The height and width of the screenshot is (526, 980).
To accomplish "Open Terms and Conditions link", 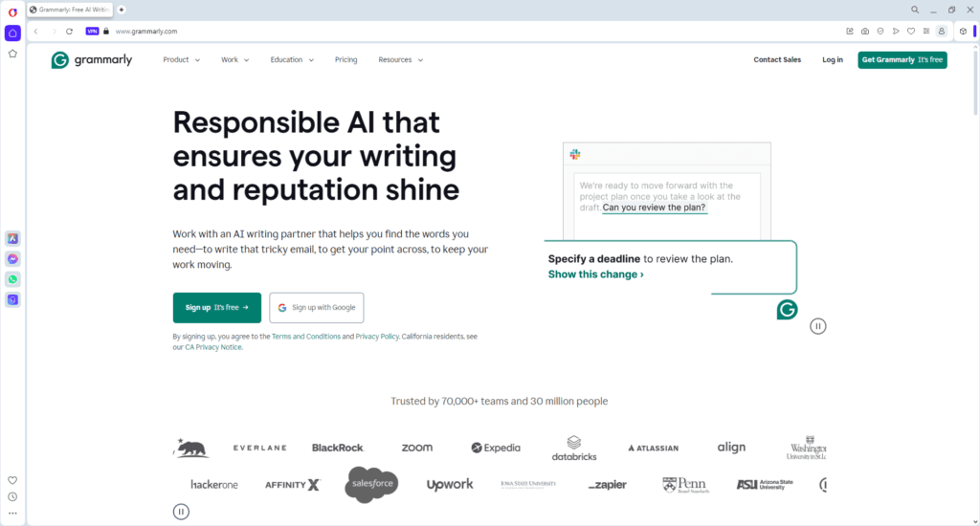I will tap(306, 336).
